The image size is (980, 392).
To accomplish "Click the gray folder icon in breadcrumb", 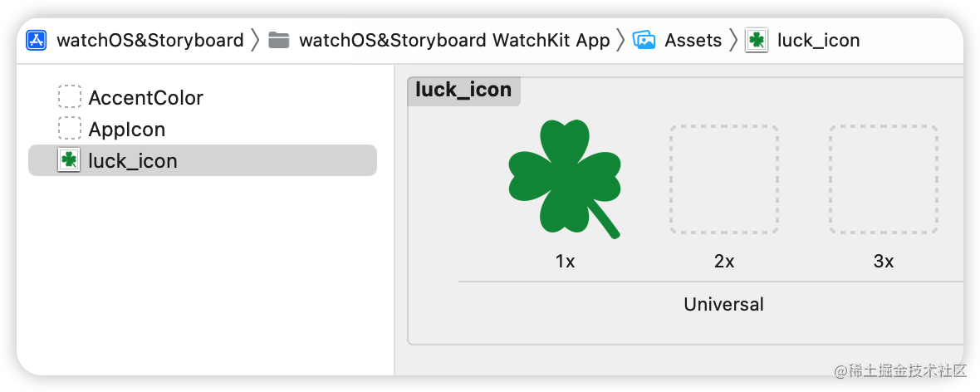I will (279, 41).
